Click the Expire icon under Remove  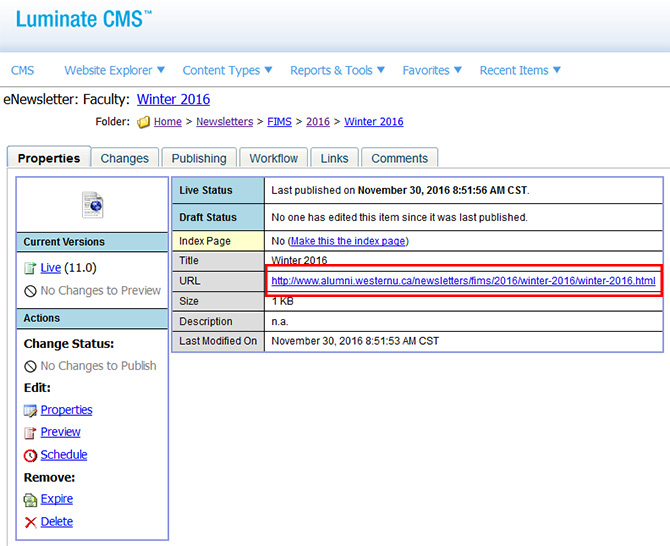(30, 499)
